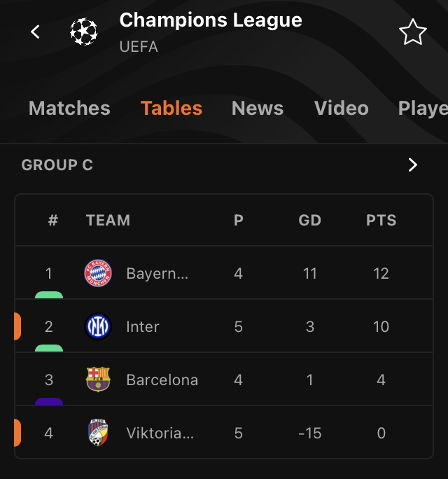Tap the back arrow icon

(x=35, y=32)
